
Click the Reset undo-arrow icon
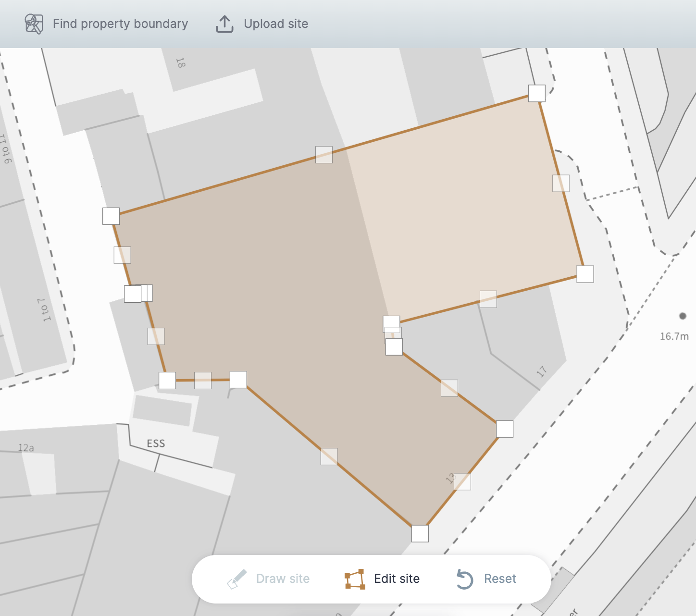tap(464, 579)
